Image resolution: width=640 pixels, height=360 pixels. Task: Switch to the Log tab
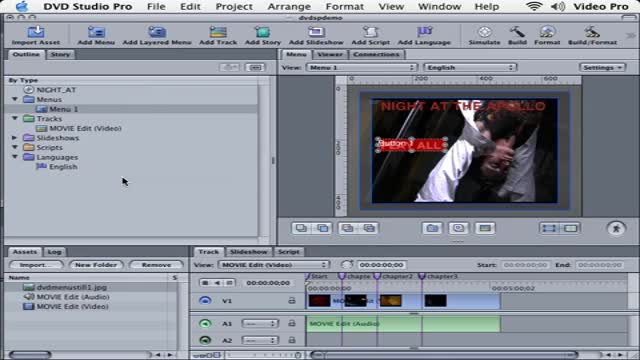(54, 252)
